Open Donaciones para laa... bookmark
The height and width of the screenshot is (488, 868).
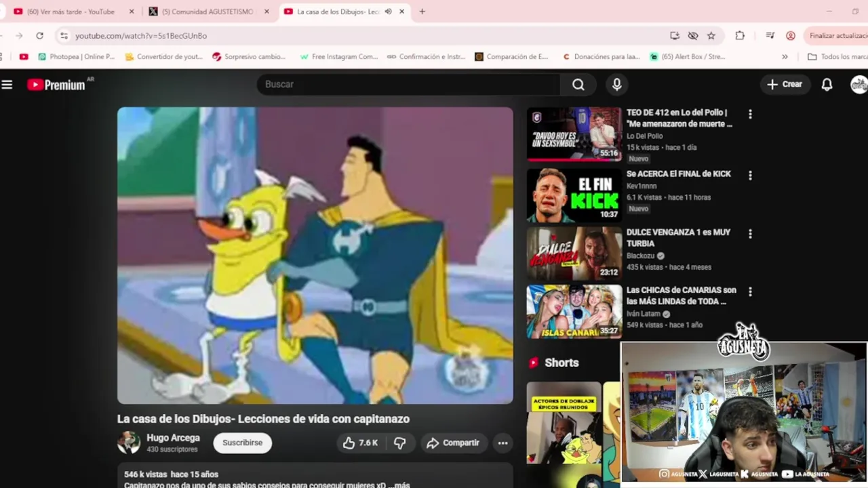601,57
